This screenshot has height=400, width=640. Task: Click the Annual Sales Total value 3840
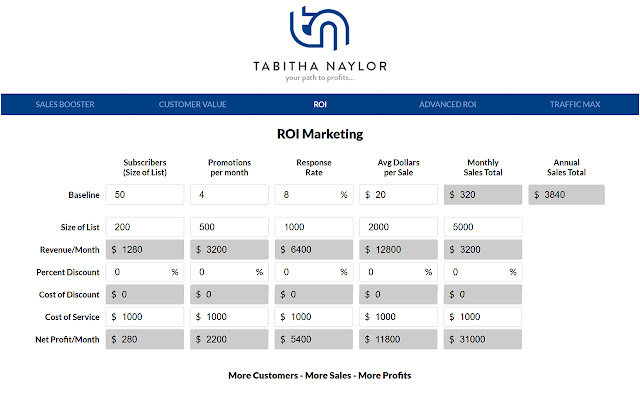coord(567,195)
